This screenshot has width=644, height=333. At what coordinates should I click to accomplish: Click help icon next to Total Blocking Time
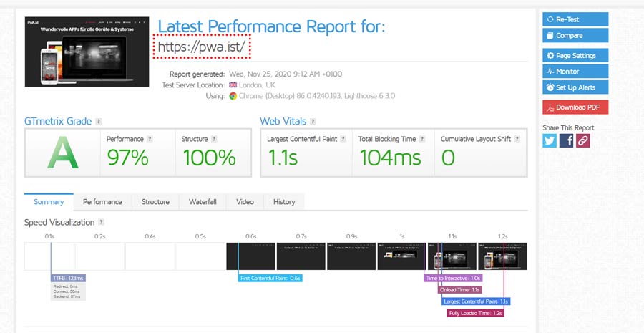pos(422,139)
